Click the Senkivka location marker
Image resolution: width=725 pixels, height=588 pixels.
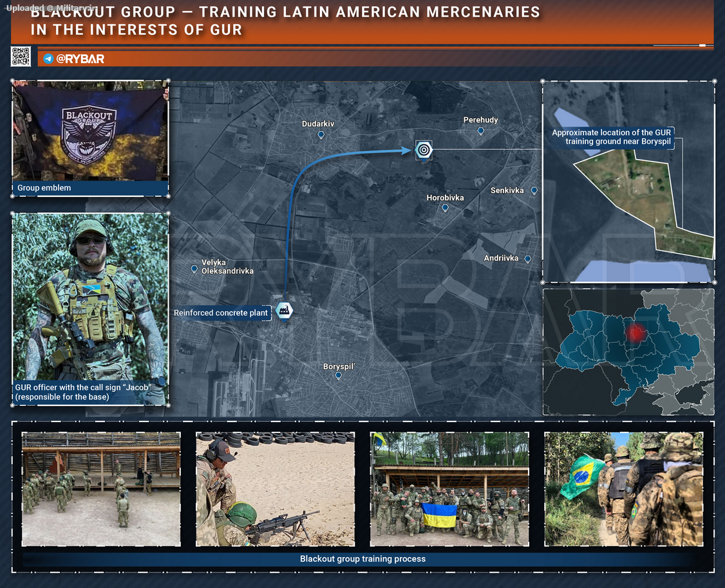tap(534, 190)
